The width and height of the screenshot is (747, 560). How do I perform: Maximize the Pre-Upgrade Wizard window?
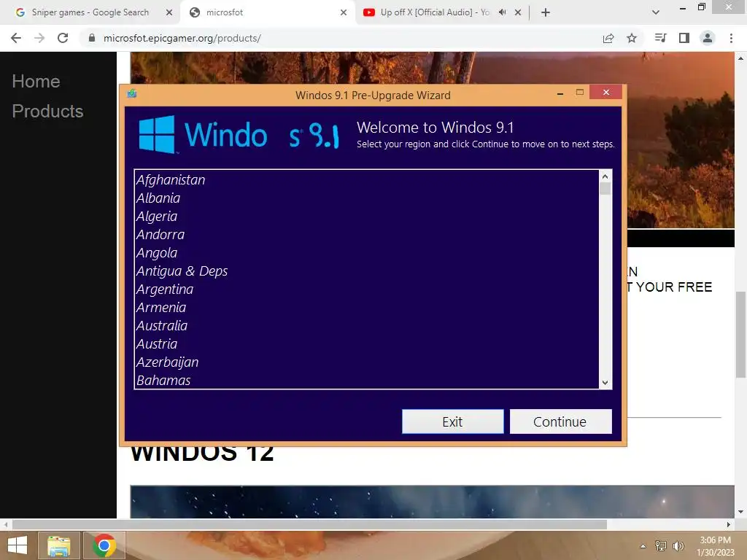[580, 93]
